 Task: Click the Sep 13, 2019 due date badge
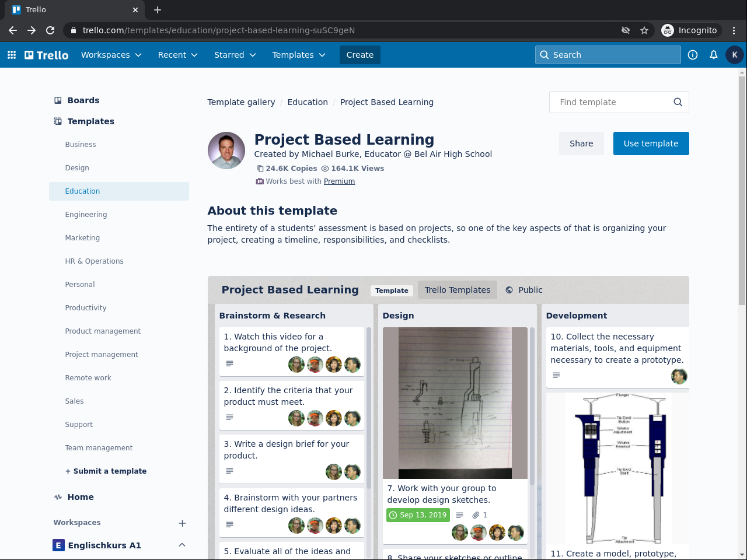click(x=418, y=515)
